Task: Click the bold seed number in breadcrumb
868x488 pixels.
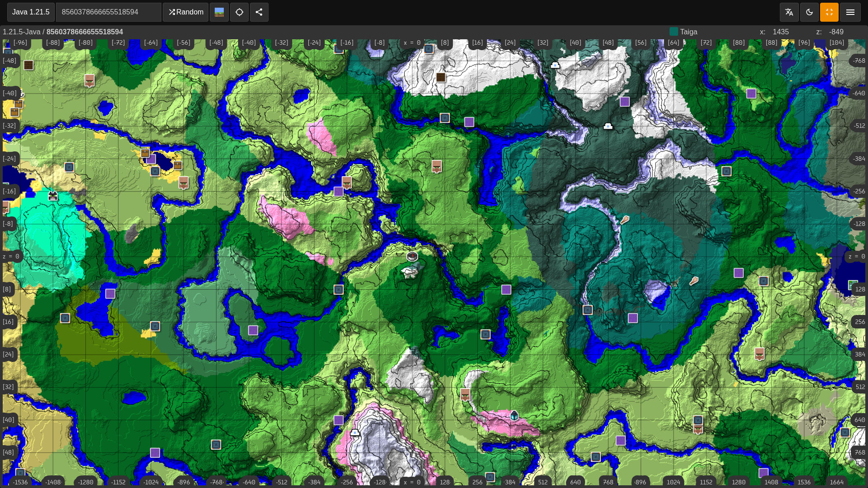Action: (x=85, y=32)
